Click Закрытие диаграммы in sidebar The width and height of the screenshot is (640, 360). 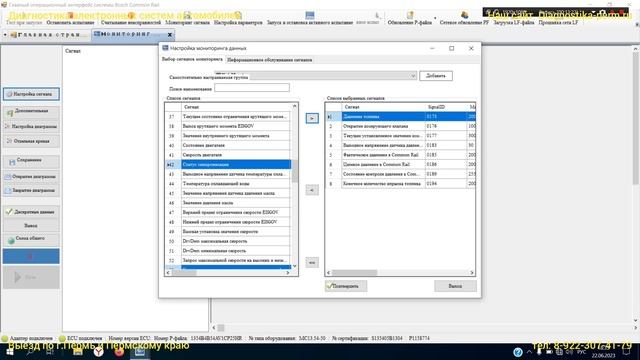31,191
